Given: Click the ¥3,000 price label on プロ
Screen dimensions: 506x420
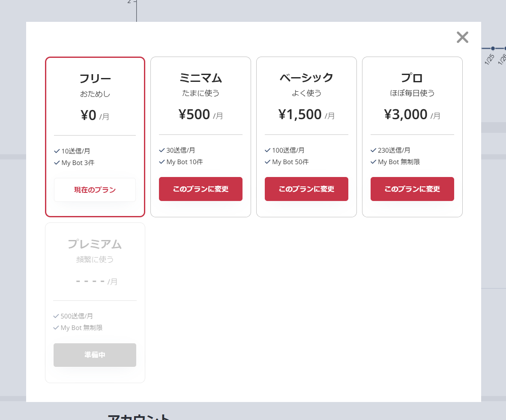Looking at the screenshot, I should coord(405,114).
